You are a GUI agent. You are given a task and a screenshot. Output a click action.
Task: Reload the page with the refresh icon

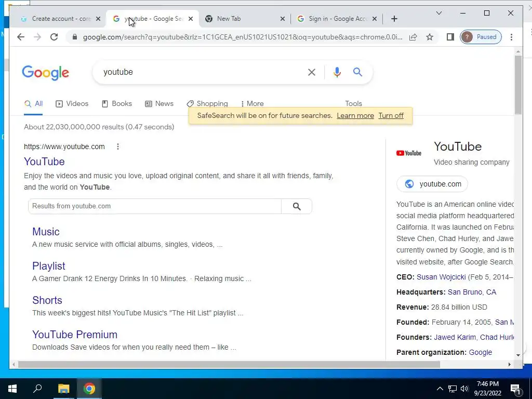coord(54,37)
